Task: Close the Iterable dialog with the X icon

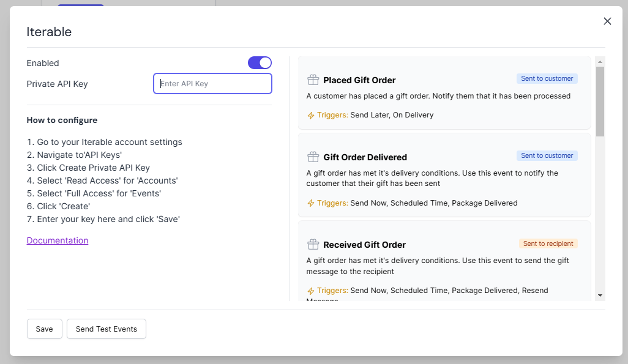Action: point(607,21)
